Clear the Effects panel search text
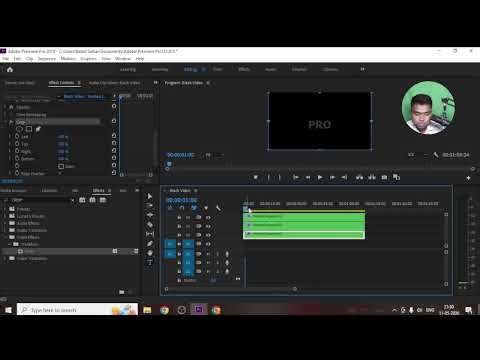Screen dimensions: 480x360 [72, 200]
